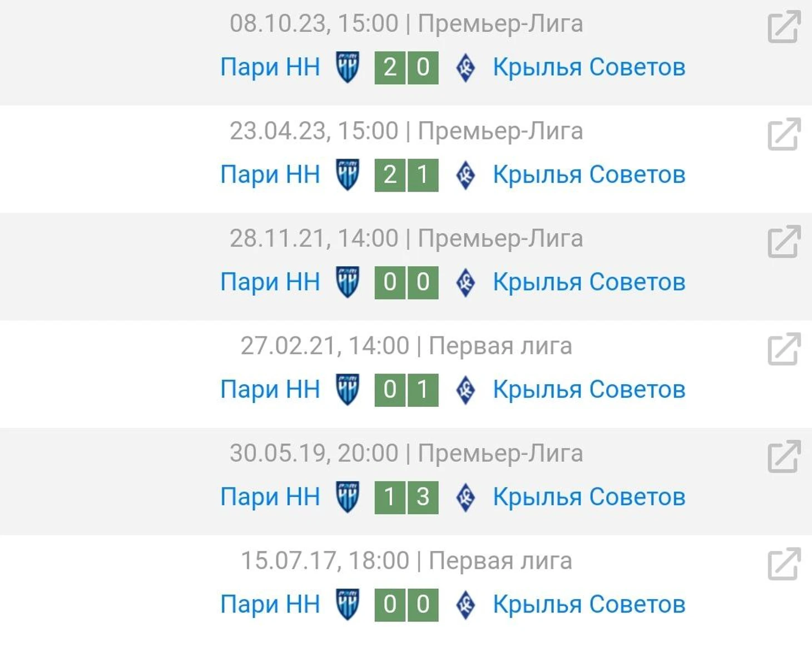Click the 2:1 score of 23.04.23 match
The height and width of the screenshot is (657, 812).
click(x=407, y=175)
